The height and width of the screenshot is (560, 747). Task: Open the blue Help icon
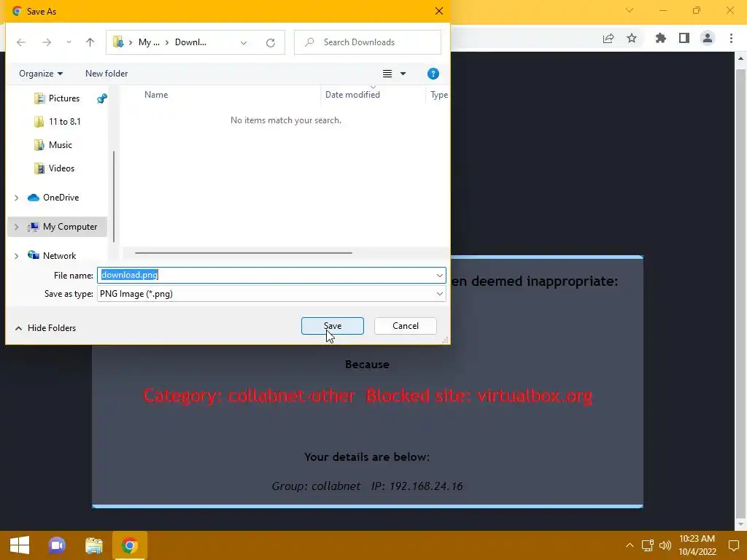tap(433, 74)
